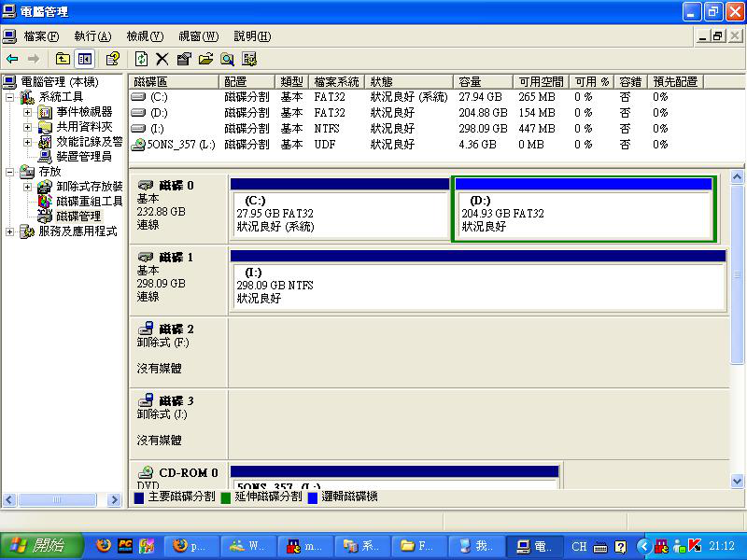This screenshot has height=560, width=747.
Task: Sort by the 配置 column header
Action: 247,82
